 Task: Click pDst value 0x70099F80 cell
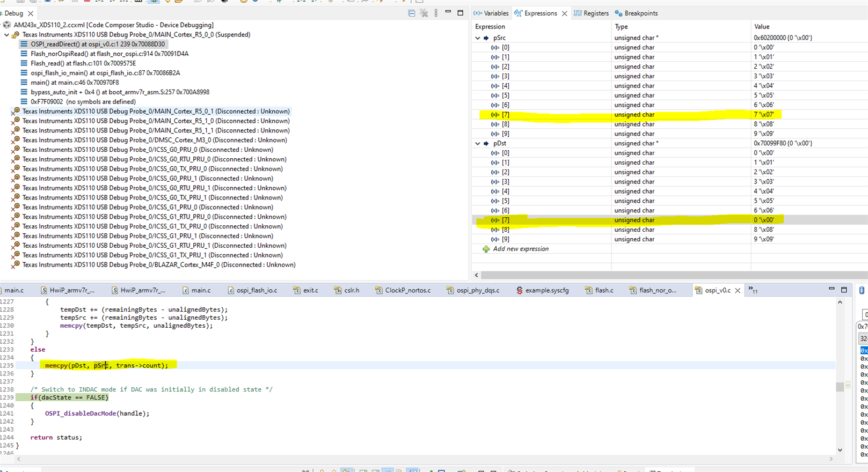tap(783, 144)
